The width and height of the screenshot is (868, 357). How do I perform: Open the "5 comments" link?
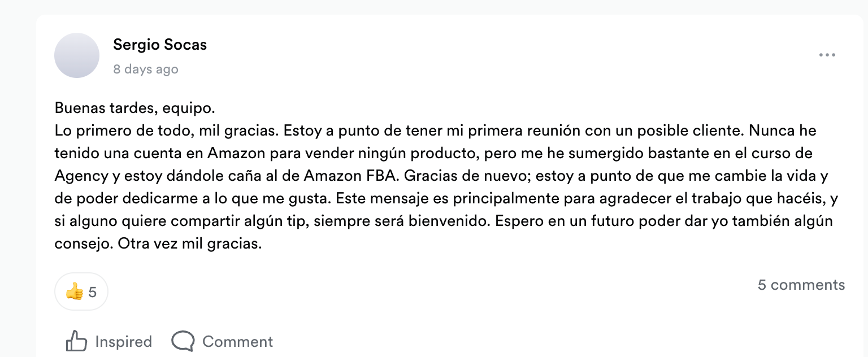coord(801,285)
